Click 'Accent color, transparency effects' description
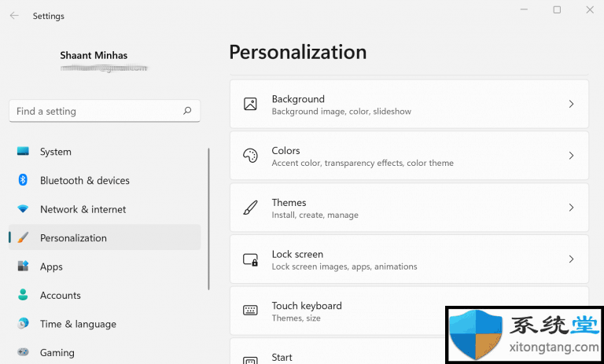The width and height of the screenshot is (604, 364). click(x=363, y=164)
